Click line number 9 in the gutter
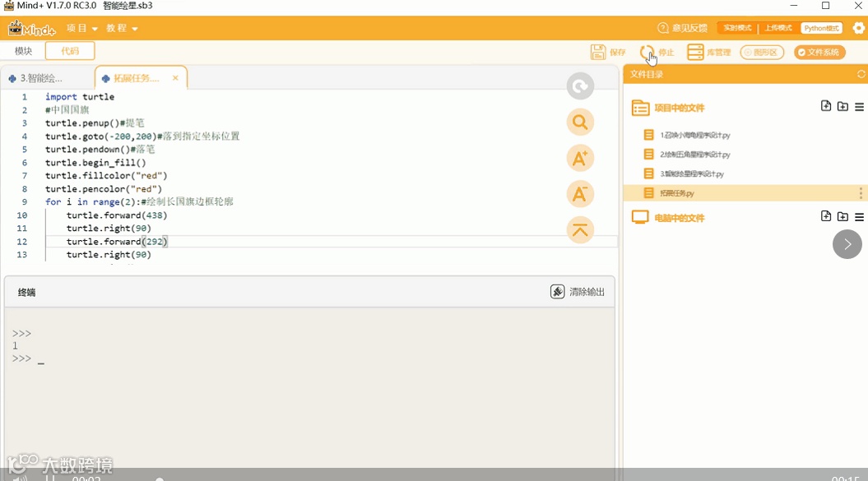The width and height of the screenshot is (868, 481). tap(25, 202)
